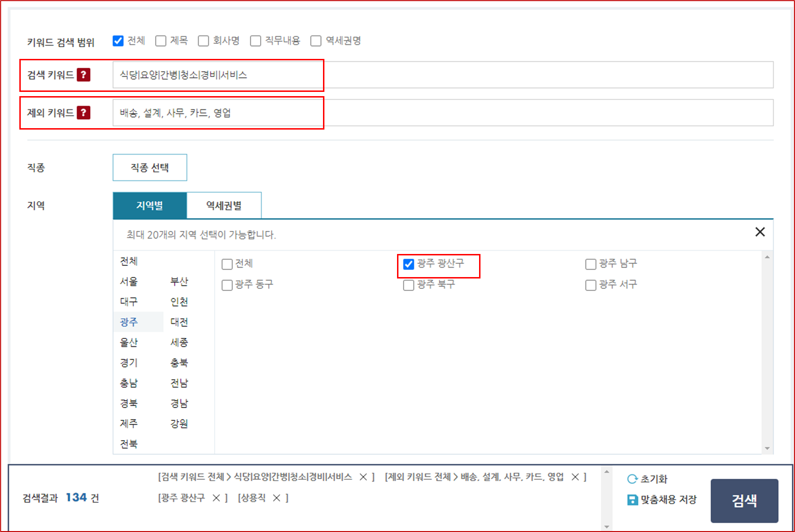Switch to the 지역별 tab
The width and height of the screenshot is (795, 532).
(150, 205)
